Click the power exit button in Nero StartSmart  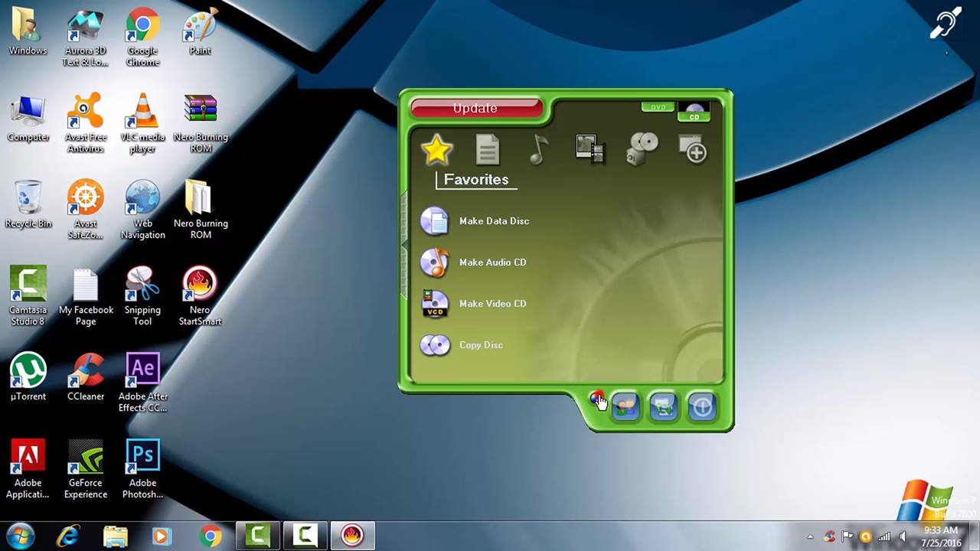(x=701, y=407)
